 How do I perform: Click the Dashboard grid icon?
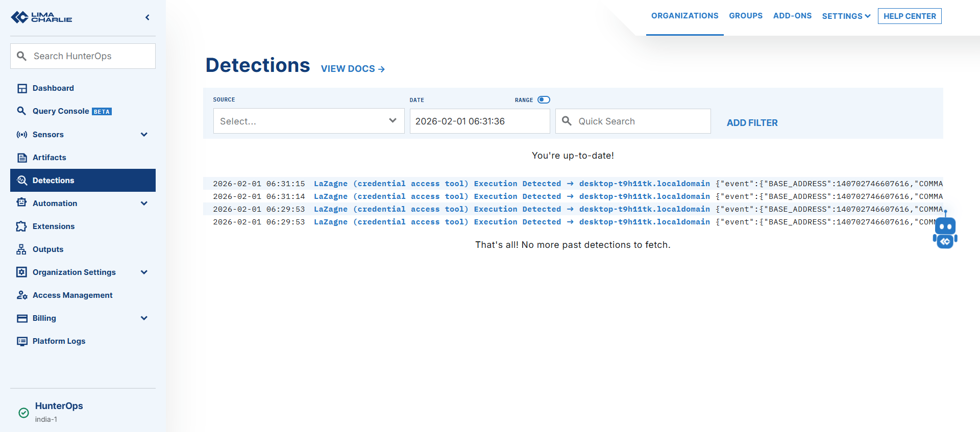[x=22, y=88]
